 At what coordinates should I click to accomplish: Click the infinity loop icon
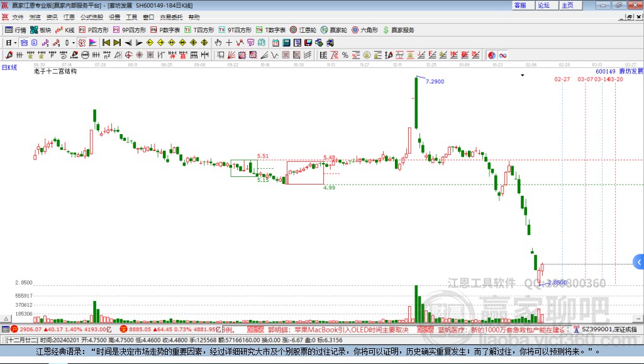502,55
